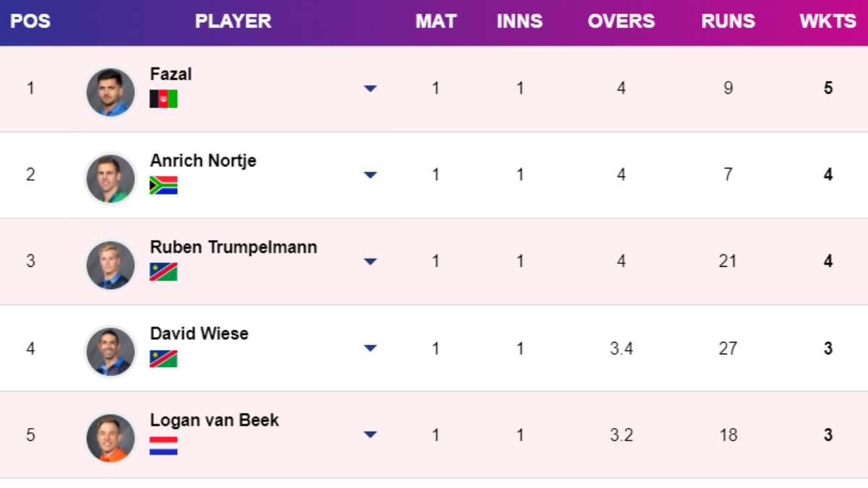The image size is (868, 488).
Task: Sort table by RUNS column header
Action: 728,21
